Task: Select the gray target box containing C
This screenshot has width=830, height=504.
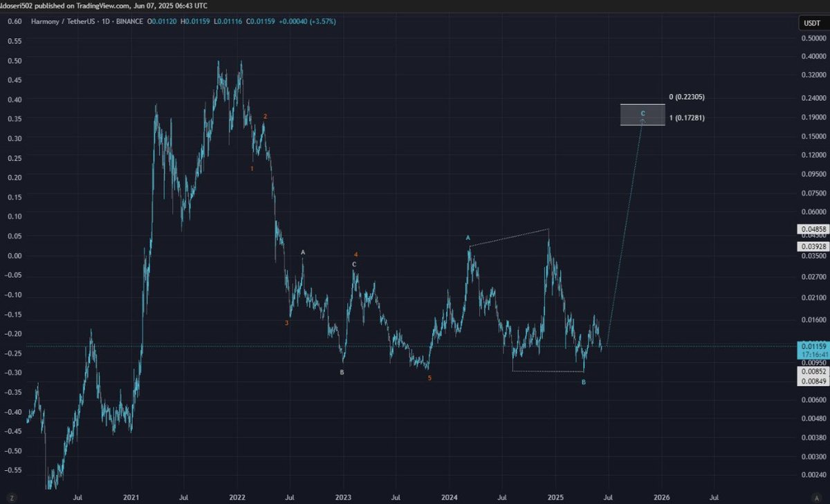Action: tap(643, 115)
